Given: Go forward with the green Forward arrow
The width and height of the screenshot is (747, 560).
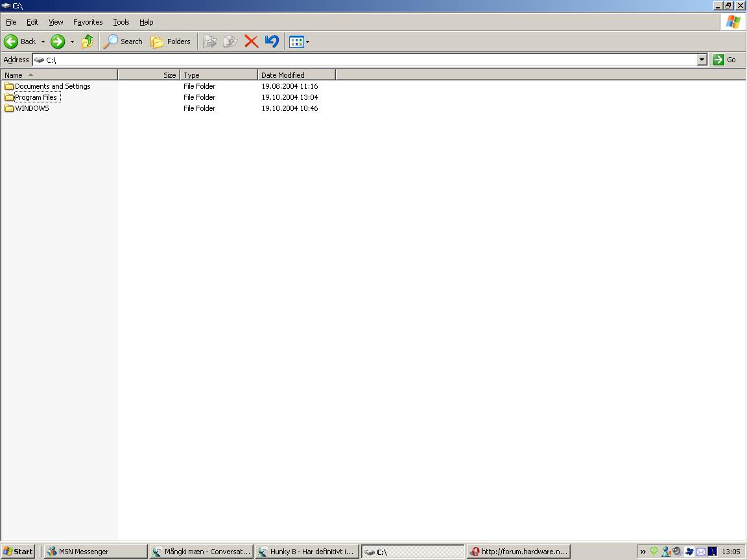Looking at the screenshot, I should tap(58, 41).
